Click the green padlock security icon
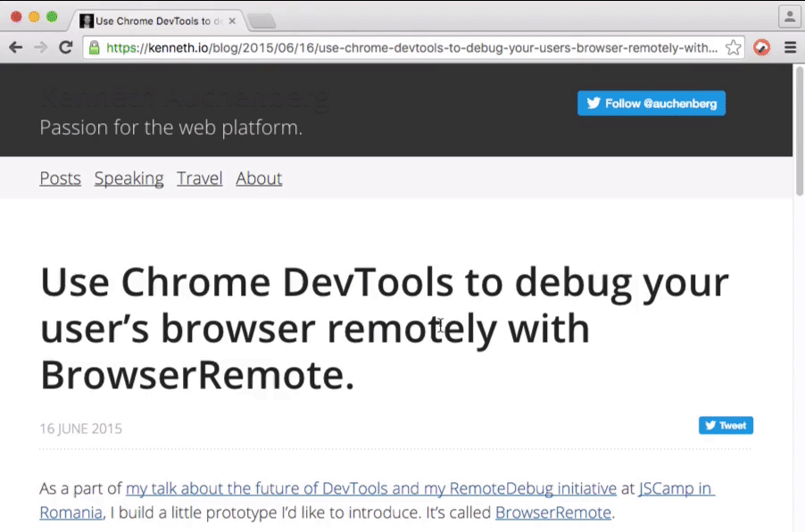This screenshot has width=805, height=532. (x=94, y=48)
